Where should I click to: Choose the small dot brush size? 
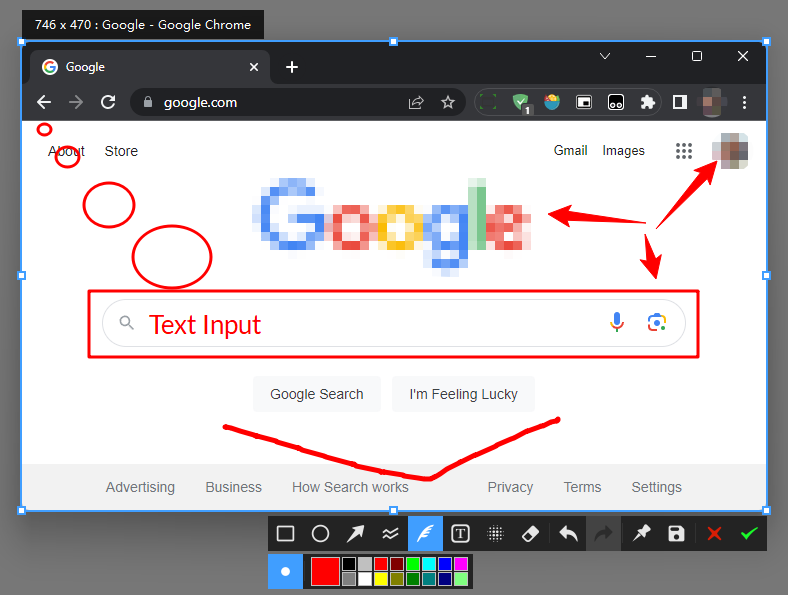pyautogui.click(x=285, y=571)
